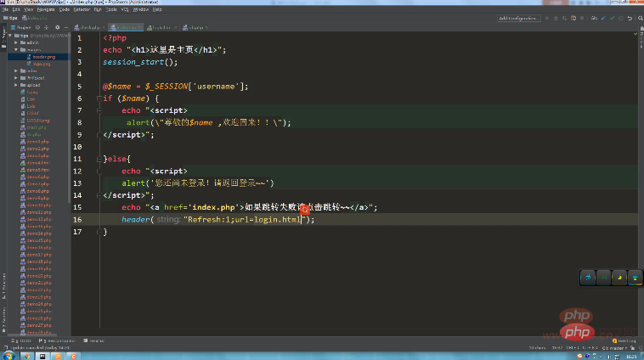The width and height of the screenshot is (644, 360).
Task: Switch to the first editor tab check.php
Action: pyautogui.click(x=88, y=27)
